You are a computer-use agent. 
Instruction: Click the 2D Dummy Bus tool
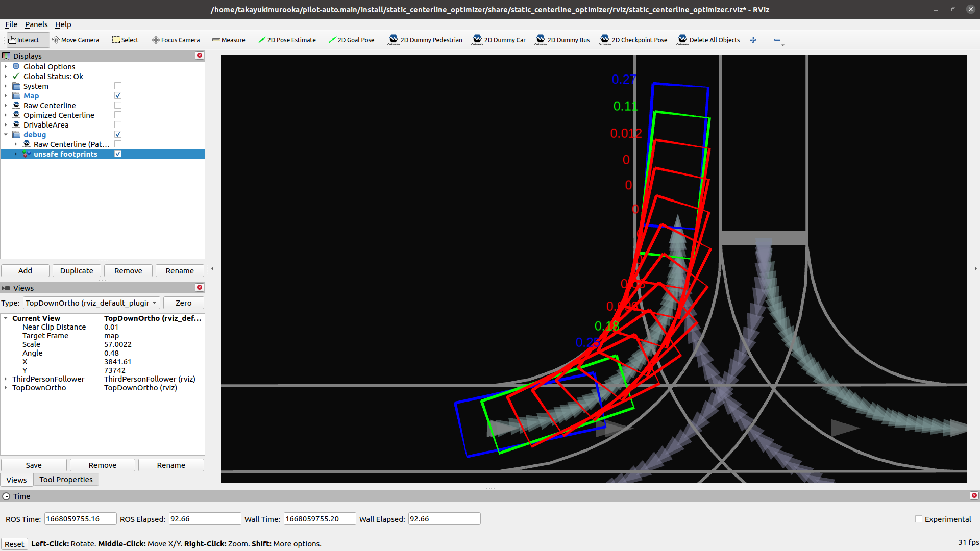coord(562,40)
